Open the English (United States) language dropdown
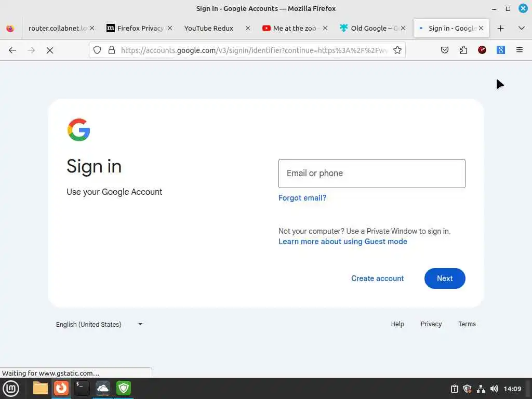Image resolution: width=532 pixels, height=399 pixels. (x=99, y=324)
